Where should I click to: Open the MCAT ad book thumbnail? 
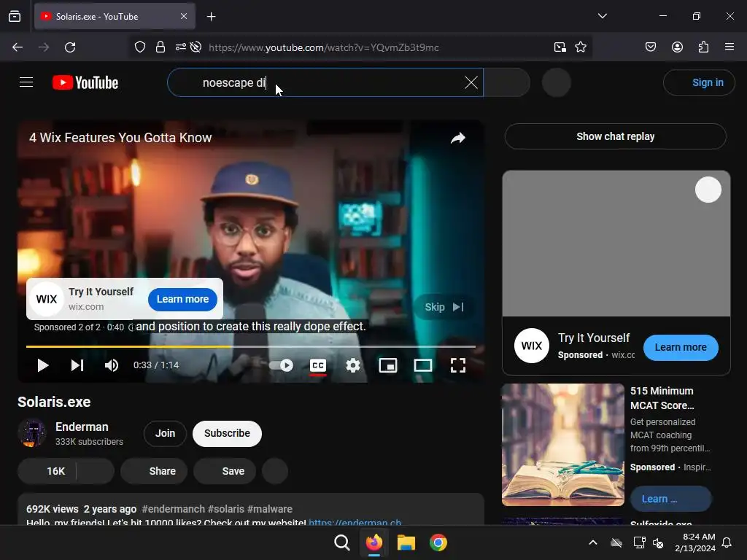pos(562,445)
